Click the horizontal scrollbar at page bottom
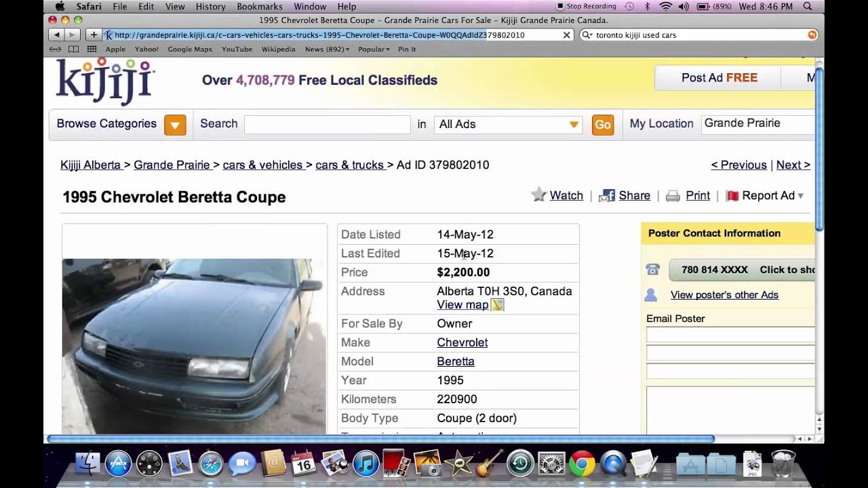This screenshot has width=868, height=488. tap(380, 439)
